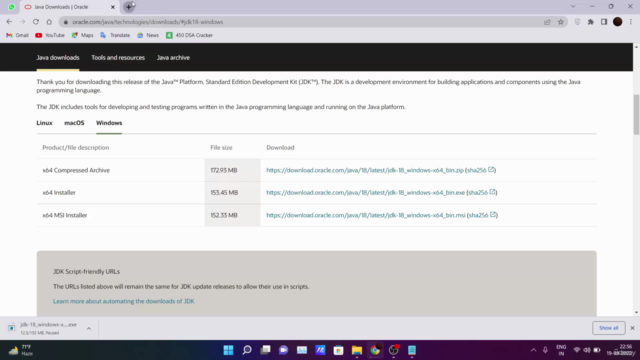Open the Wi-Fi network tray icon

[x=577, y=350]
